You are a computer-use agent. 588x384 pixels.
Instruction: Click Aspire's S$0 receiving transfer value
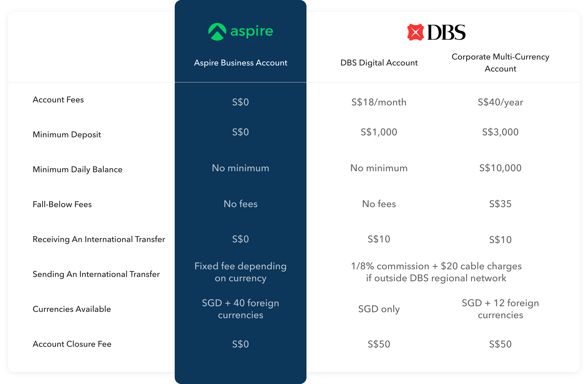pyautogui.click(x=241, y=239)
